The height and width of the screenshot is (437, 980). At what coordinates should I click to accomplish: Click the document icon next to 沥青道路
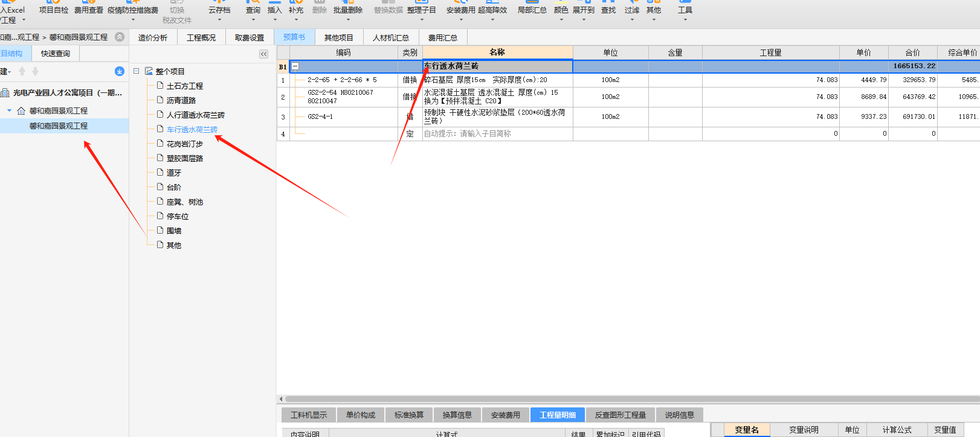[x=160, y=100]
